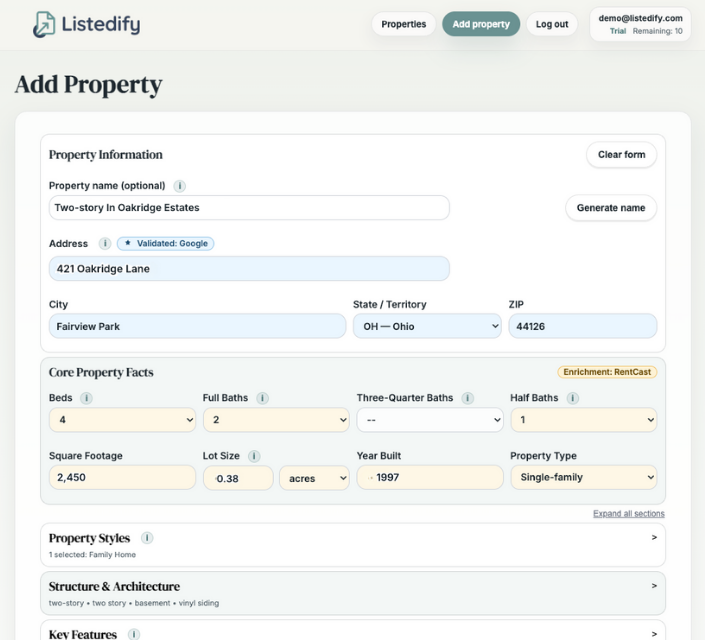This screenshot has width=705, height=640.
Task: Click info icon next to Full Baths
Action: pos(263,398)
